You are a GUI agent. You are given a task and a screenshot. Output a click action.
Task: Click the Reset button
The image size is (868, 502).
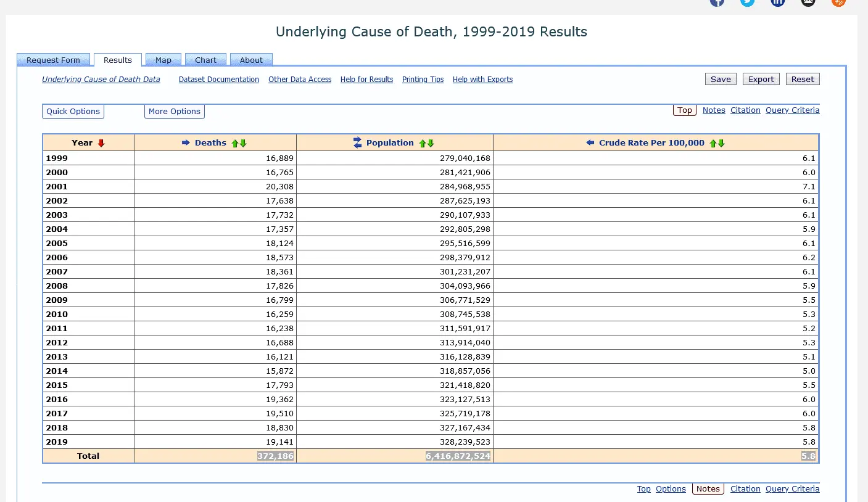803,79
